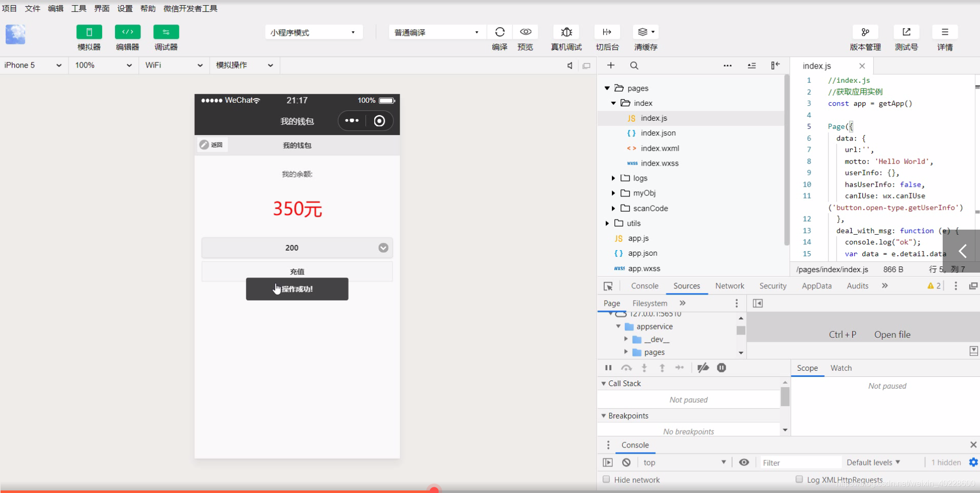980x493 pixels.
Task: Open the console top context dropdown
Action: click(x=685, y=462)
